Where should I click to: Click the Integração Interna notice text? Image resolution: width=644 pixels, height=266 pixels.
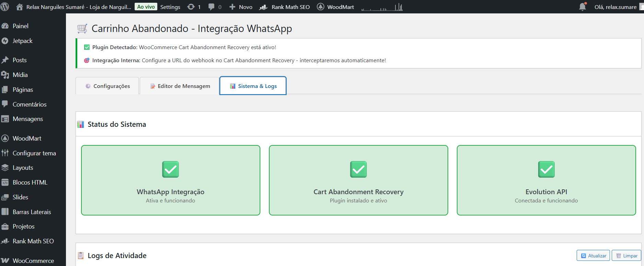click(x=239, y=60)
